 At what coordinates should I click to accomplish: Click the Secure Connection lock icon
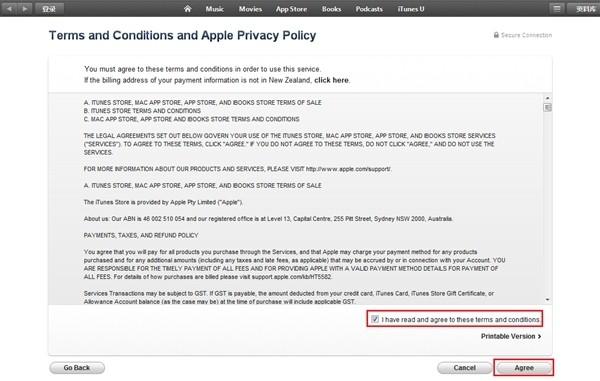tap(496, 35)
